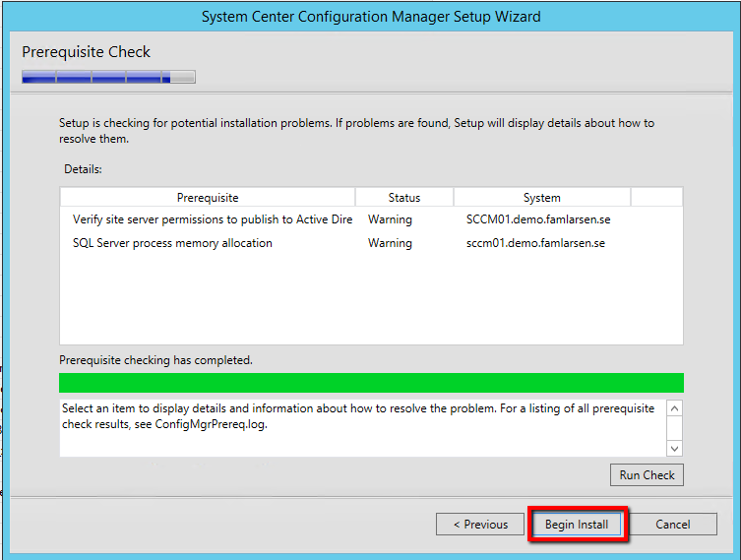
Task: Click the green prerequisite check progress bar
Action: (x=371, y=383)
